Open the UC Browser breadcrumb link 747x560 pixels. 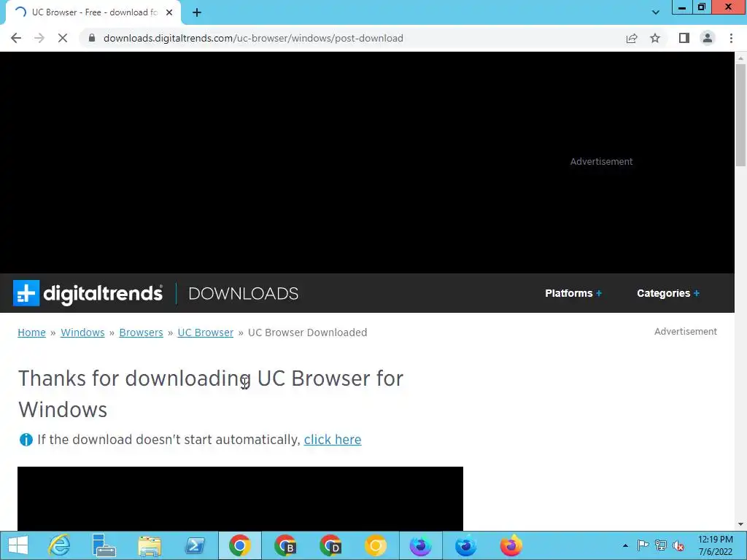point(205,332)
